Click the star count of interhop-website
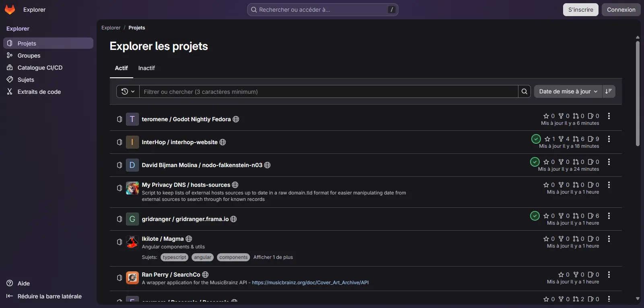This screenshot has width=644, height=308. pyautogui.click(x=550, y=139)
